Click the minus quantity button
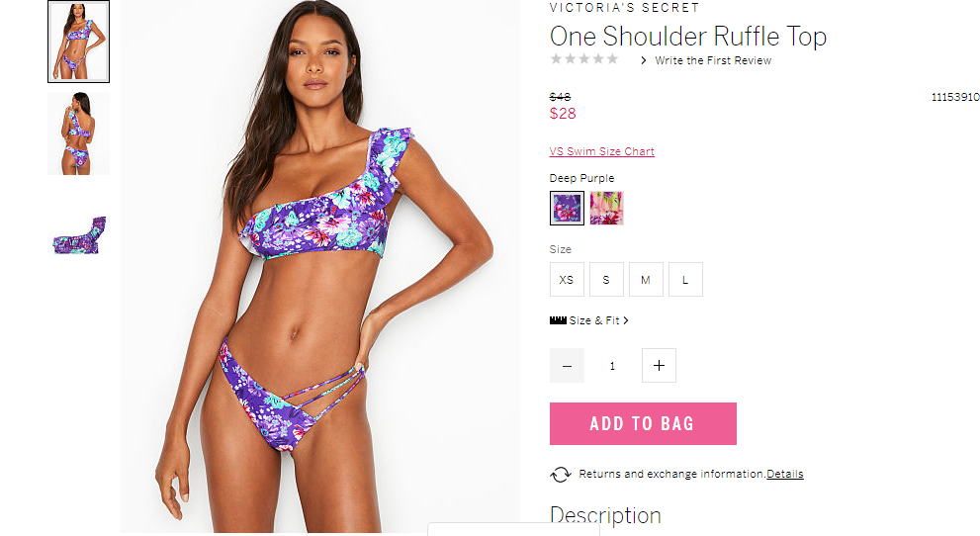980x536 pixels. 567,366
